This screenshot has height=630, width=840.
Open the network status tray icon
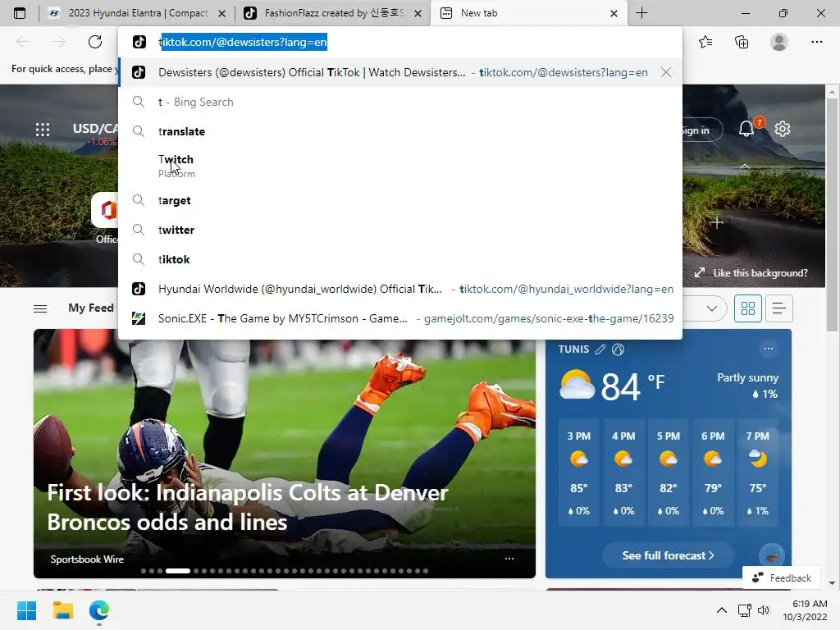click(x=745, y=610)
